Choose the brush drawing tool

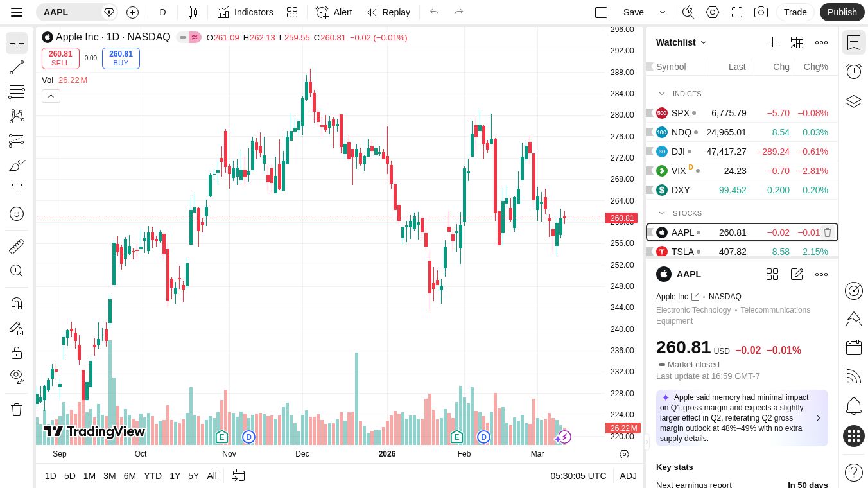[x=17, y=165]
